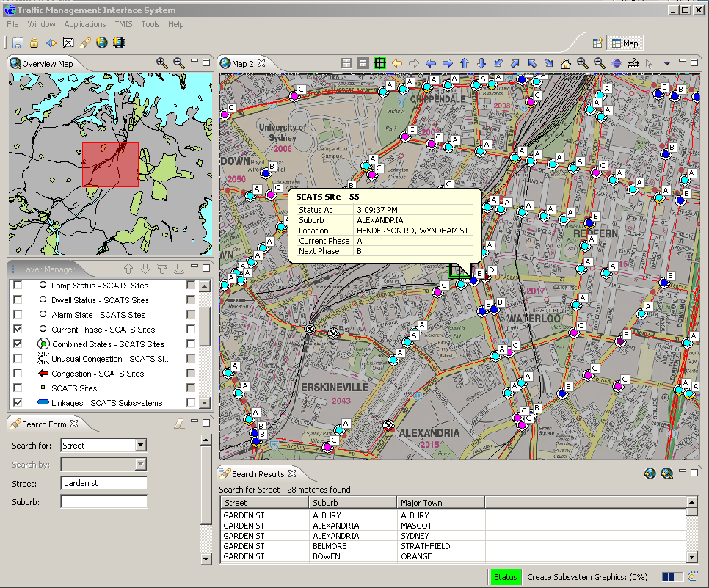
Task: Enable the Congestion - SCATS Sites layer checkbox
Action: 18,374
